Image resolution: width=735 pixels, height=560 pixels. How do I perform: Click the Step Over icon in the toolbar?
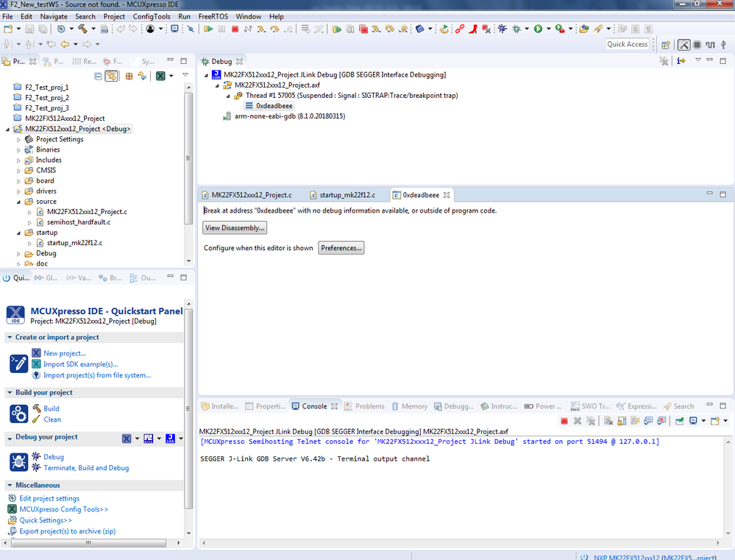[x=274, y=29]
